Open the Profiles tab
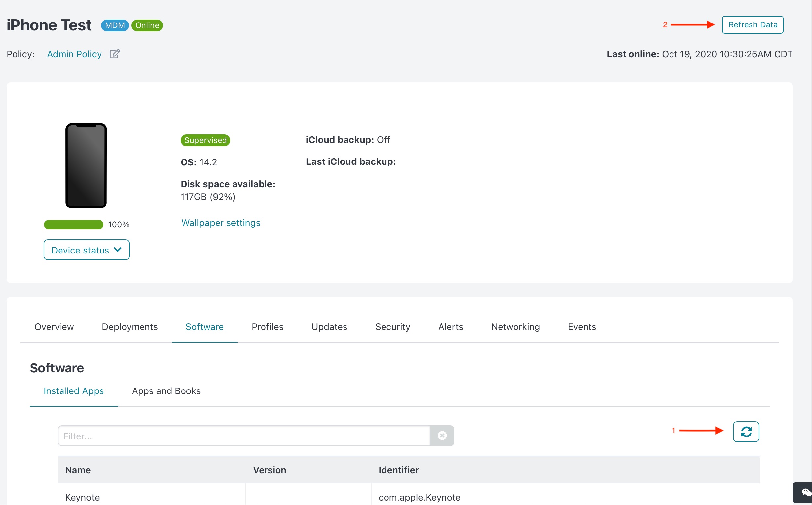Viewport: 812px width, 505px height. 267,327
